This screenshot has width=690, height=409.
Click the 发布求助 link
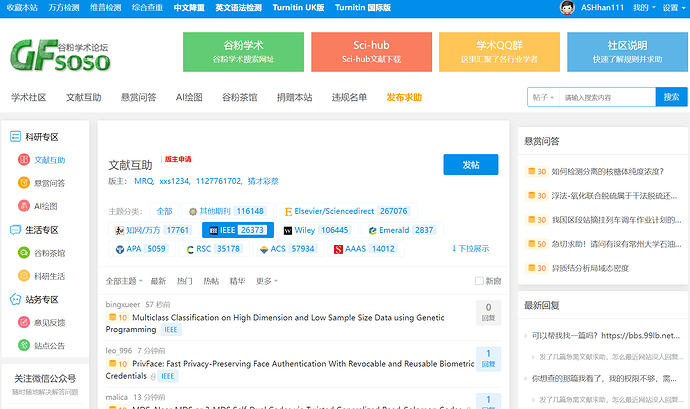404,97
